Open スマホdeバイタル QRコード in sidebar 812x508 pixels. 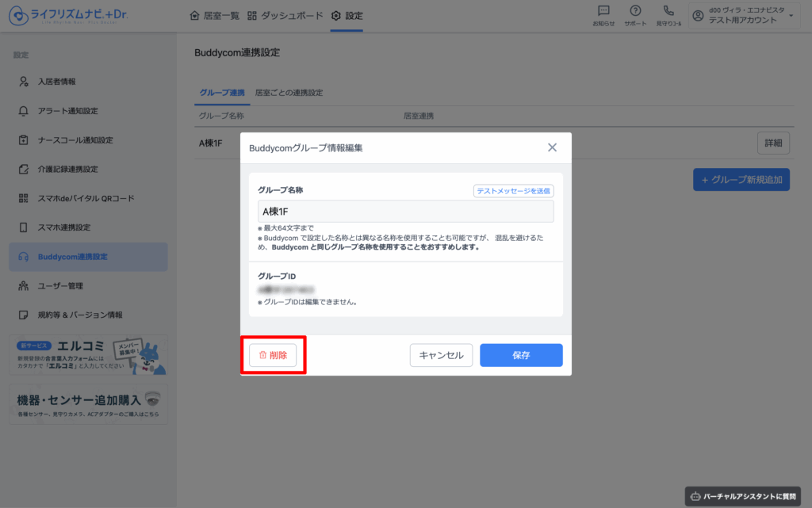(x=88, y=198)
